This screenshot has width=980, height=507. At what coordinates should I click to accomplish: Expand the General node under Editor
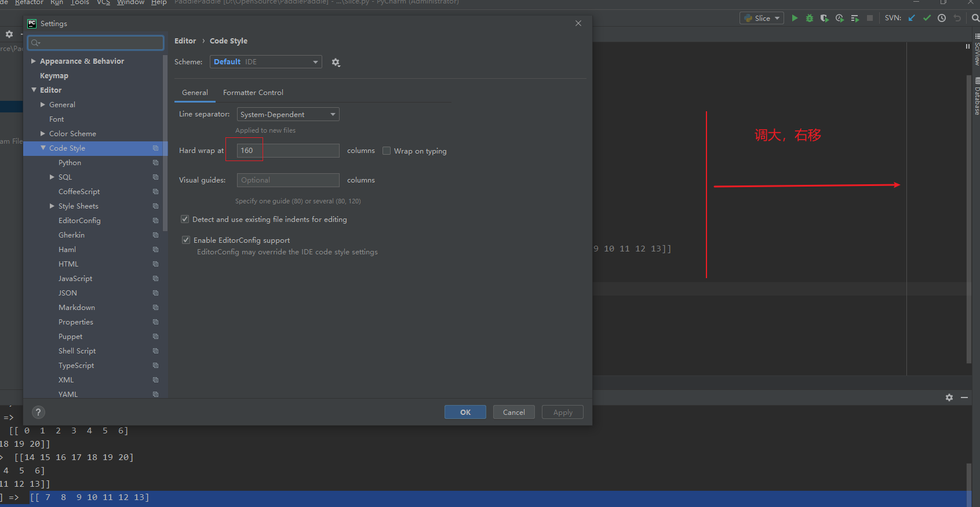[x=43, y=105]
